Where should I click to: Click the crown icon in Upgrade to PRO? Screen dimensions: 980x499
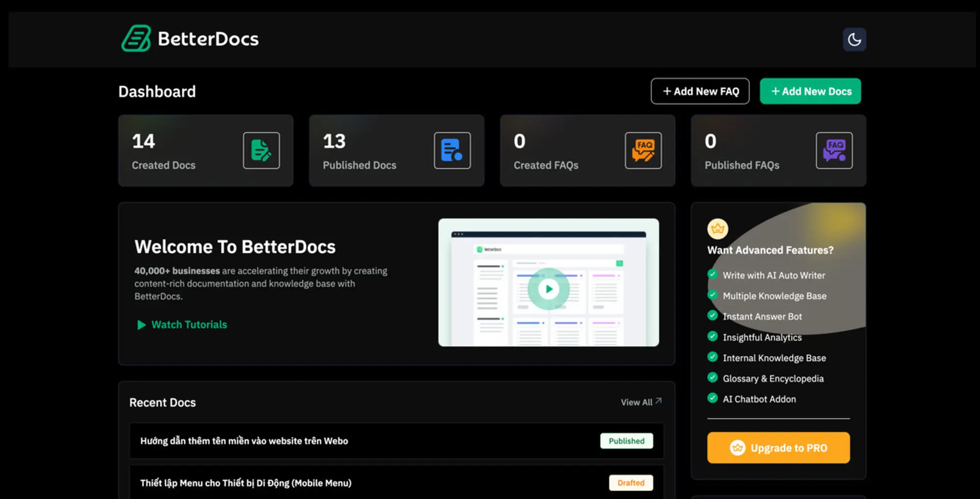pos(737,448)
